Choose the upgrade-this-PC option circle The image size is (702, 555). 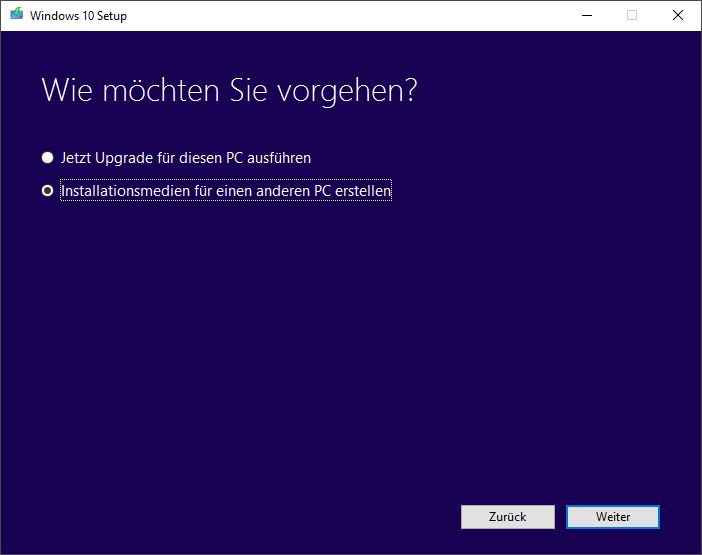click(47, 158)
